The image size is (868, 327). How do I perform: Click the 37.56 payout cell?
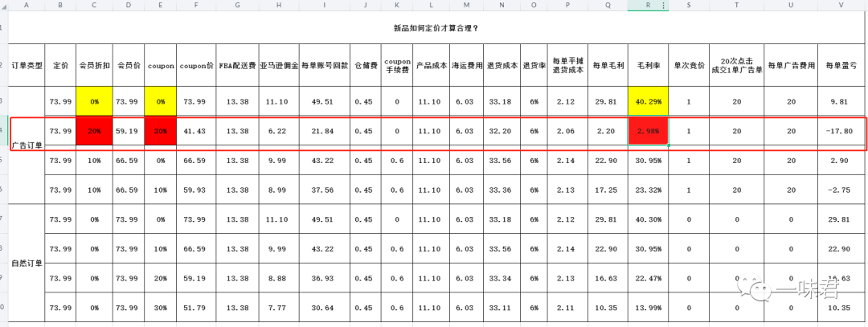[x=325, y=190]
